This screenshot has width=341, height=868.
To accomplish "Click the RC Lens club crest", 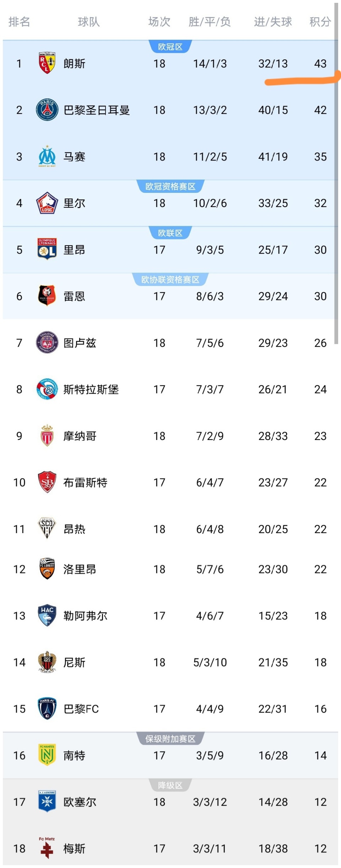I will pyautogui.click(x=47, y=63).
